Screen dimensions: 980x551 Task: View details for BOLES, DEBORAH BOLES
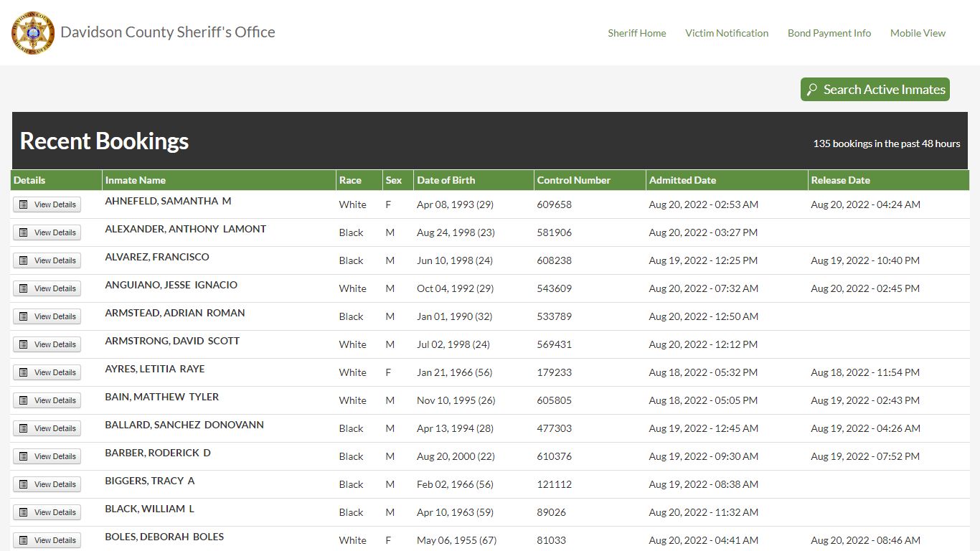(47, 540)
